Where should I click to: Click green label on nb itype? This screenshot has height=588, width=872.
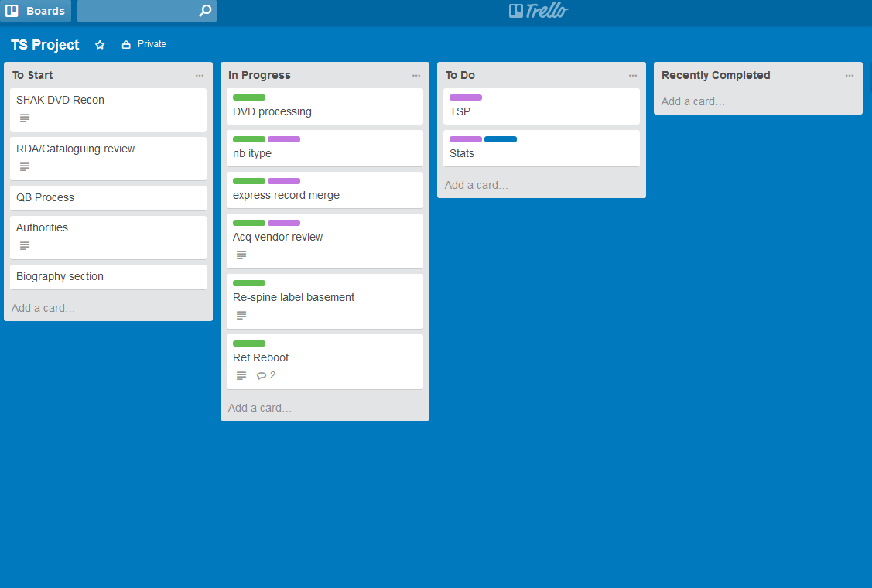249,139
